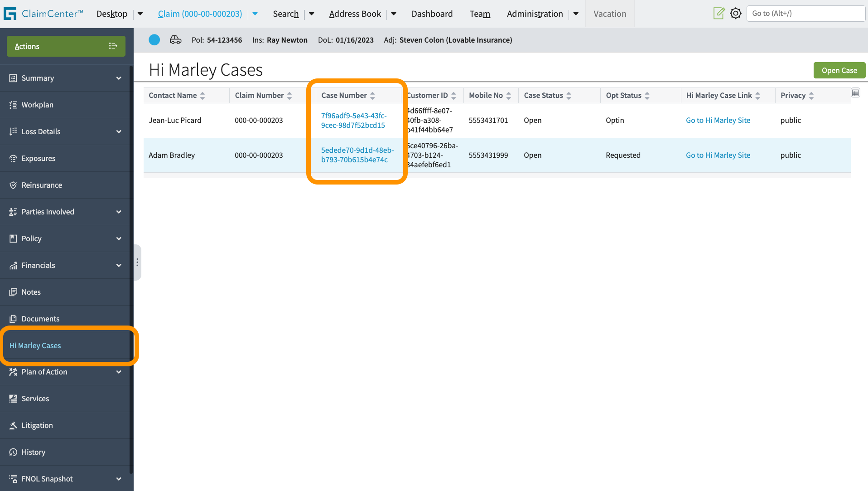Click the green Open Case button

click(x=839, y=70)
